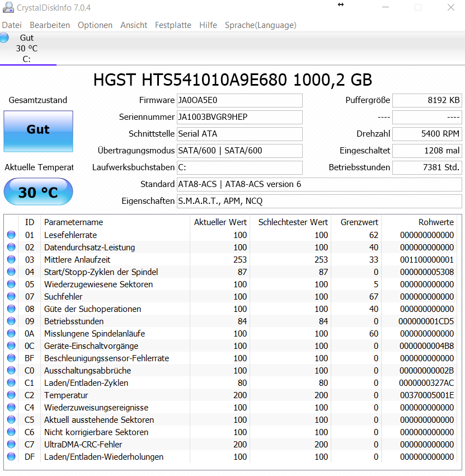Select raw value 001100000001

[427, 259]
